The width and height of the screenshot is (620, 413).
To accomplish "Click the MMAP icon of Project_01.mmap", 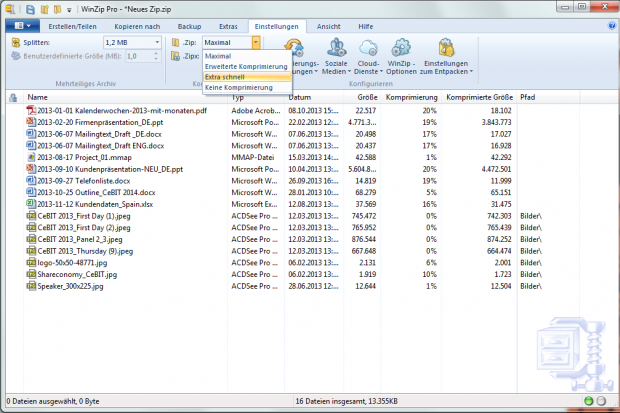I will 31,157.
